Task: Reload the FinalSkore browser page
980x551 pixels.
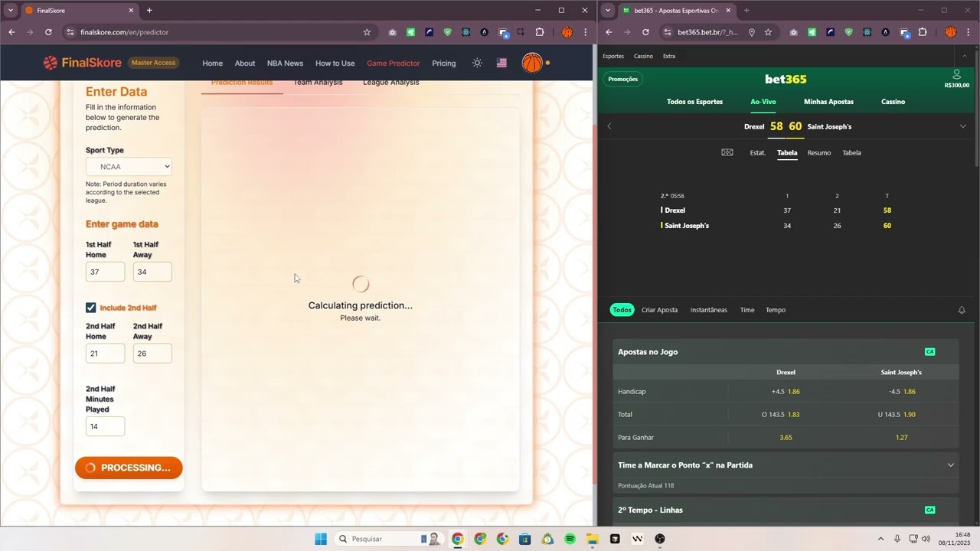Action: point(48,32)
